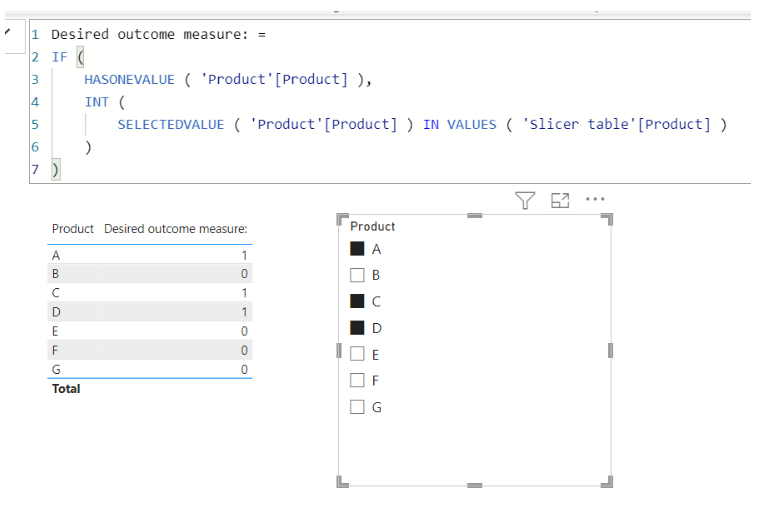Select row A in the table
Image resolution: width=759 pixels, height=532 pixels.
click(x=150, y=255)
